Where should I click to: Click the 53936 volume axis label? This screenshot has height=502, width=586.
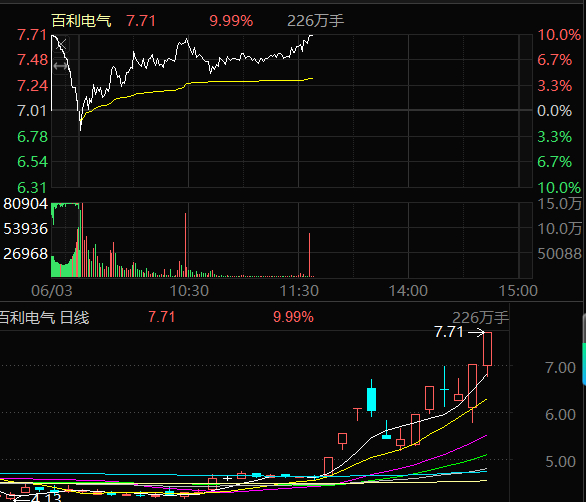point(25,229)
